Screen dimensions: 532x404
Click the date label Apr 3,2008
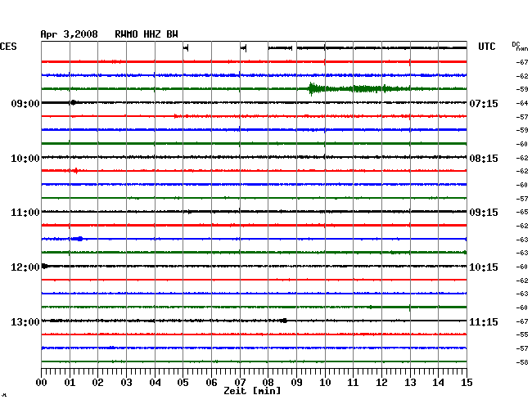pyautogui.click(x=70, y=34)
